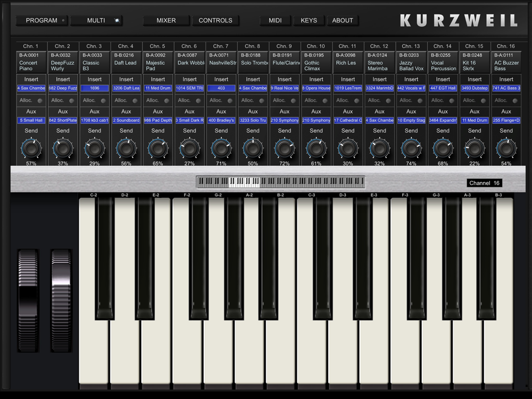532x399 pixels.
Task: Select the Gothic Climax program slot
Action: (316, 62)
